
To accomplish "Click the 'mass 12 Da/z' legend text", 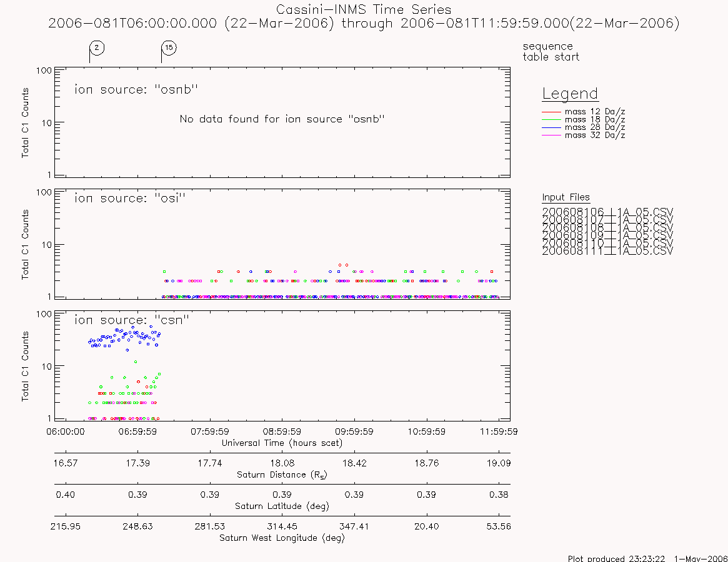I will tap(595, 112).
